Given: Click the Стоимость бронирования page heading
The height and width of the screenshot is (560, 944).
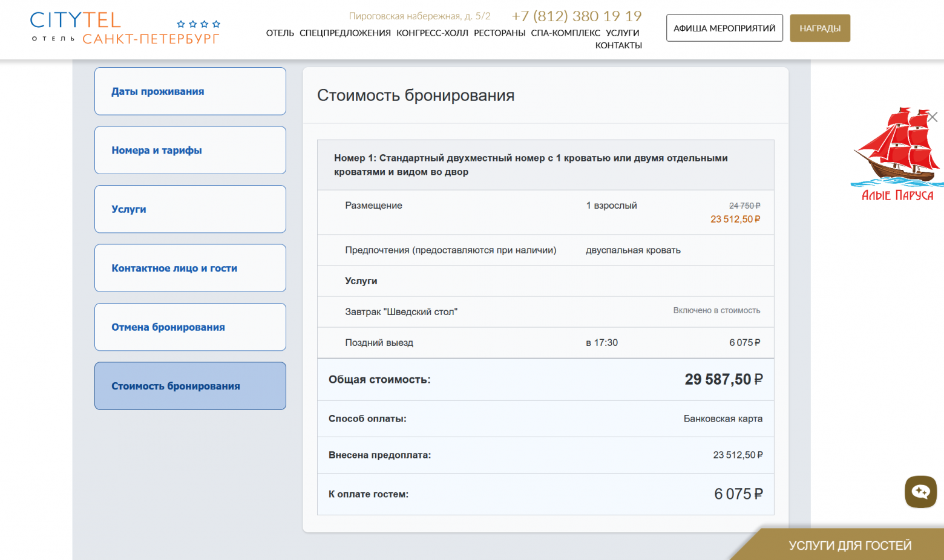Looking at the screenshot, I should click(416, 96).
